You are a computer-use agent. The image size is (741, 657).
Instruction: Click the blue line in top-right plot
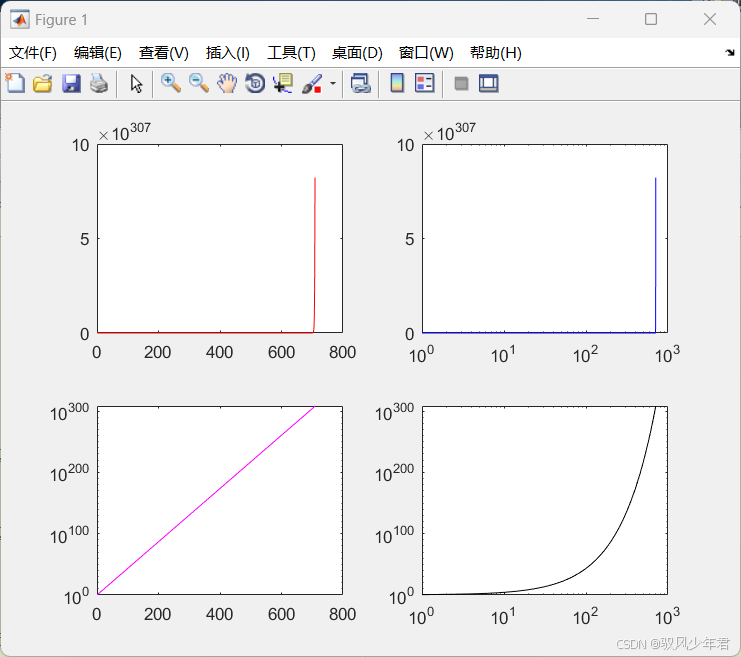[655, 255]
